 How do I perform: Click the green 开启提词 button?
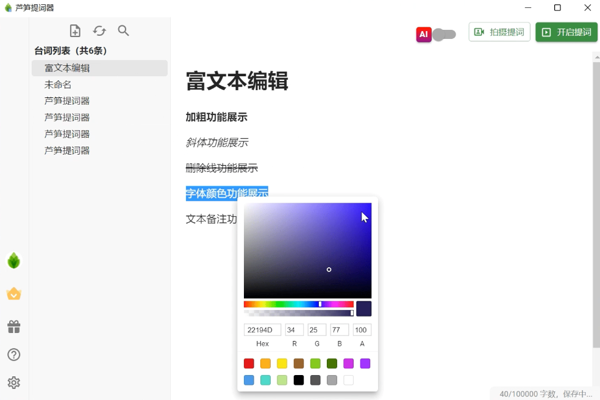coord(565,32)
